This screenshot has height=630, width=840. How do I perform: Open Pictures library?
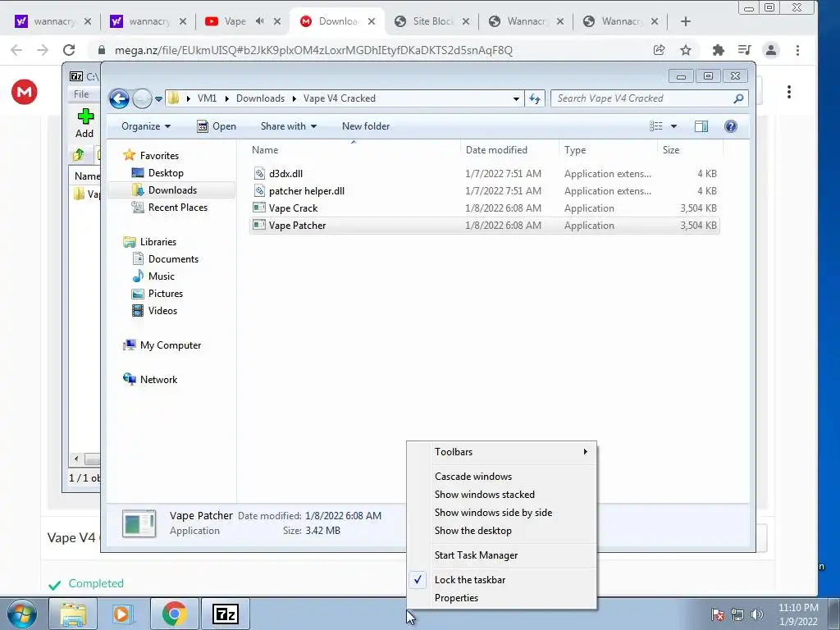[x=157, y=293]
